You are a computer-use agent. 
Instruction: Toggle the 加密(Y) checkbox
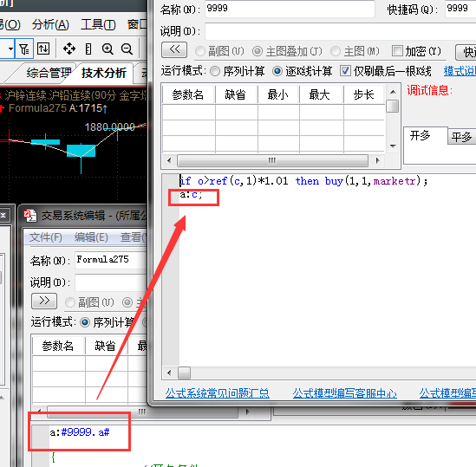point(397,51)
